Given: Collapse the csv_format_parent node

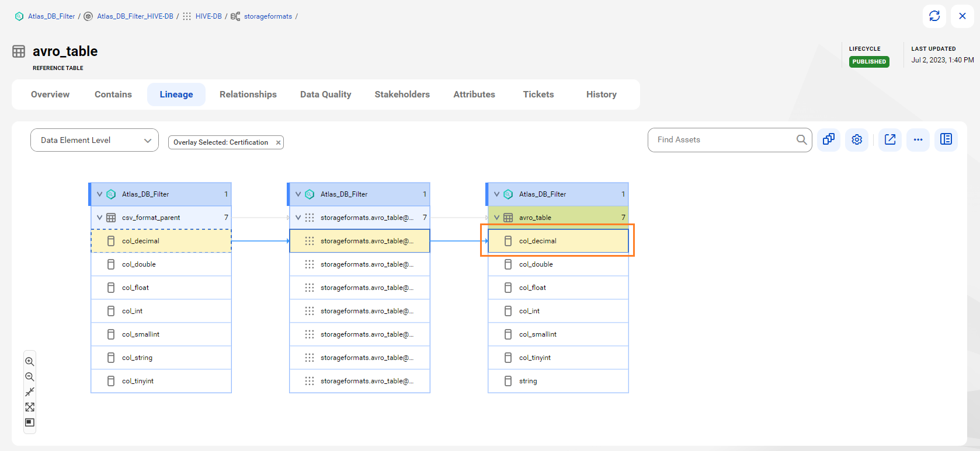Looking at the screenshot, I should [100, 218].
